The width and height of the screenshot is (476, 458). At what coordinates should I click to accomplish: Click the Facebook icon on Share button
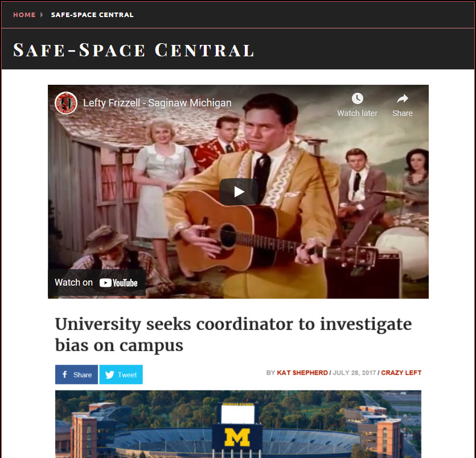point(65,374)
